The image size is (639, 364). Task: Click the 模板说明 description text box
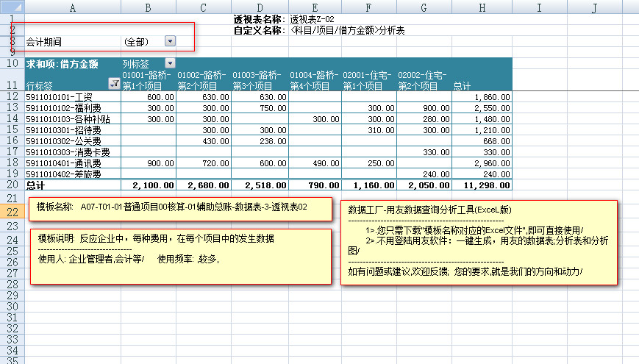(179, 254)
